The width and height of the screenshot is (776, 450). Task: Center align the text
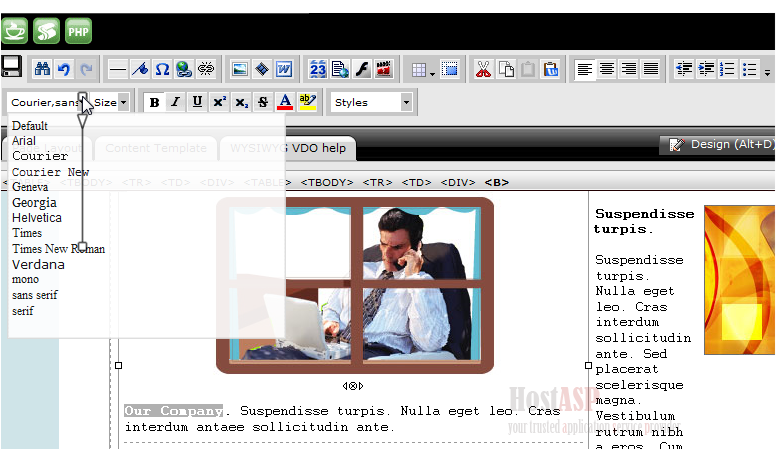point(607,69)
